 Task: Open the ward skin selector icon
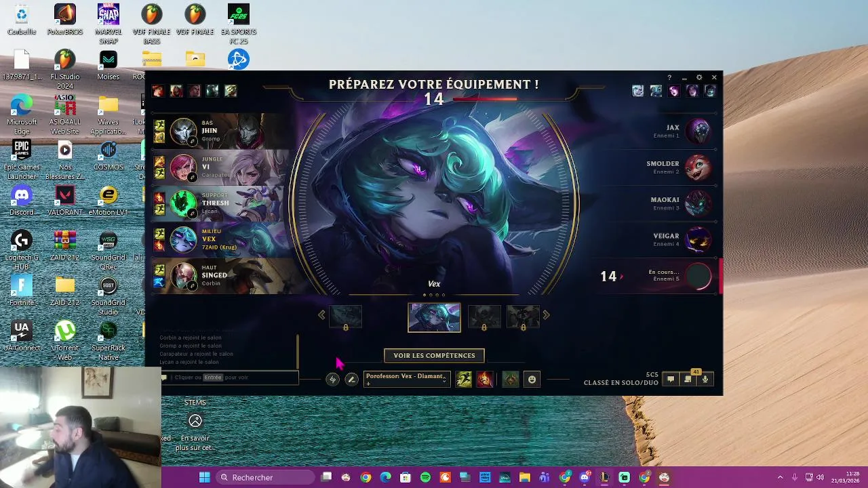[511, 380]
